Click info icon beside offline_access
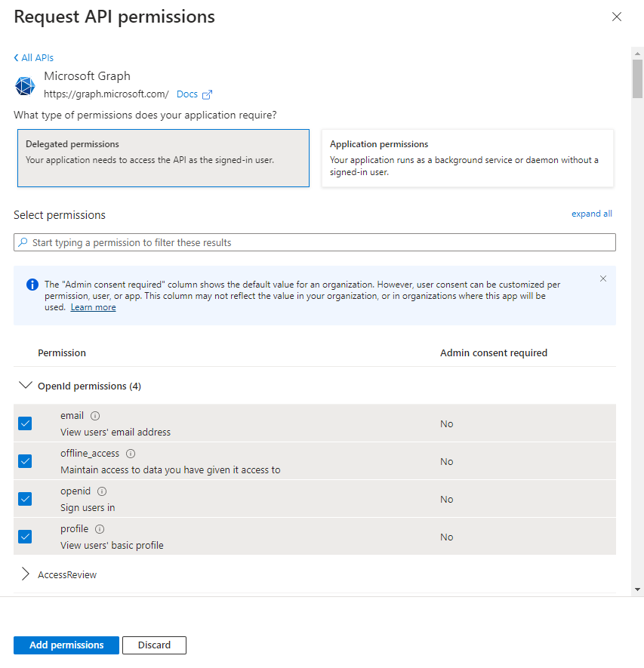Viewport: 644px width, 668px height. pos(131,454)
